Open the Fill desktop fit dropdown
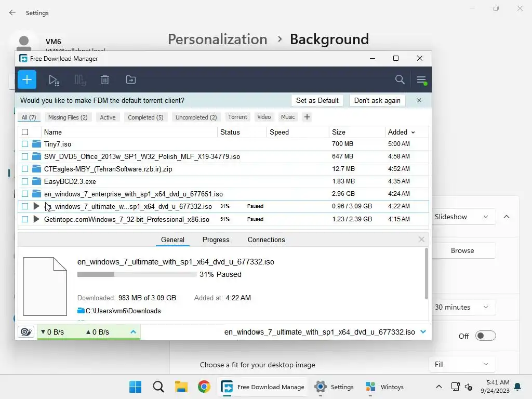The width and height of the screenshot is (532, 399). tap(462, 364)
